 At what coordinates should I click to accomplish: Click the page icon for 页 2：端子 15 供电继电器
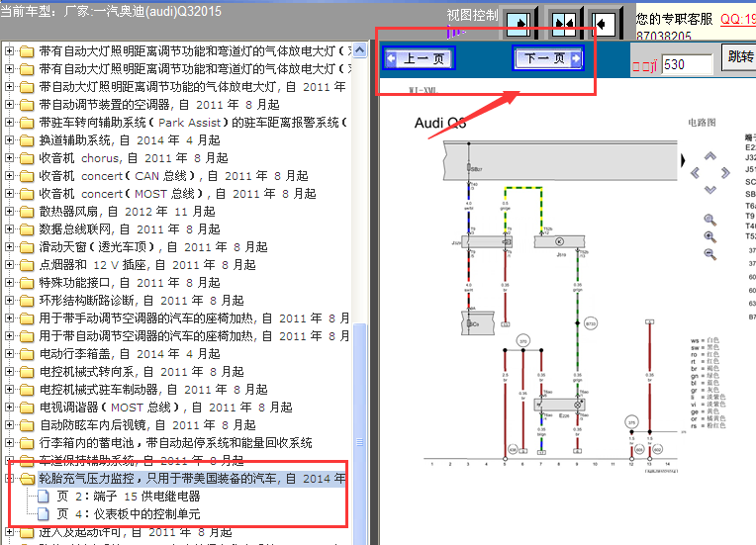click(x=44, y=496)
